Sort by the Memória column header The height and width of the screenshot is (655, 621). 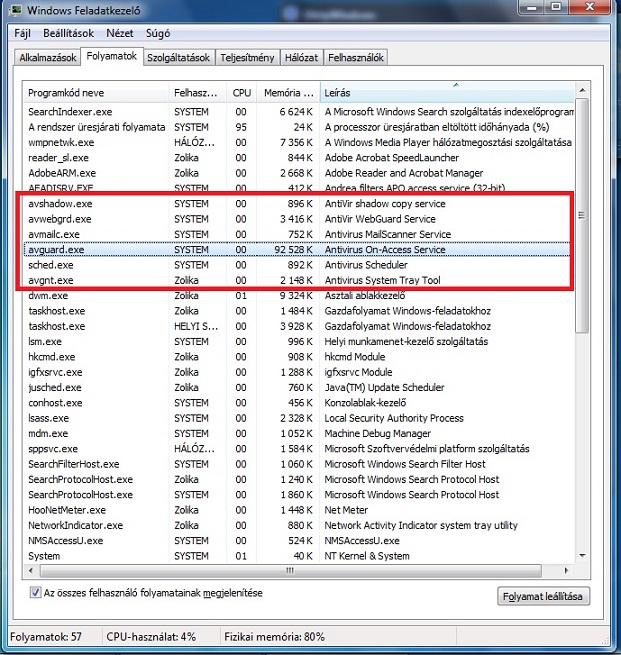click(x=288, y=92)
